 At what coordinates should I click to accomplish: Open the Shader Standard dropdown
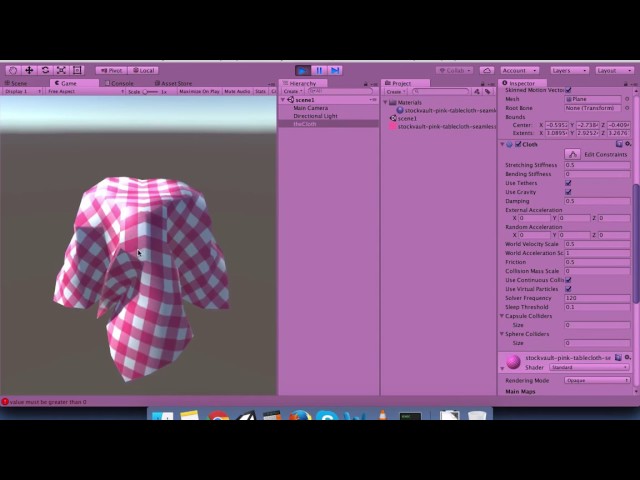[589, 367]
